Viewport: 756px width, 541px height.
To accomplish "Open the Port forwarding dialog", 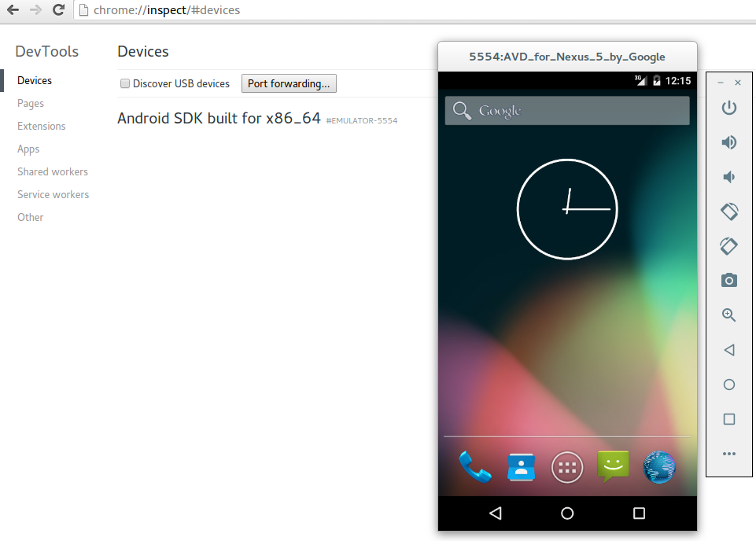I will pyautogui.click(x=289, y=83).
